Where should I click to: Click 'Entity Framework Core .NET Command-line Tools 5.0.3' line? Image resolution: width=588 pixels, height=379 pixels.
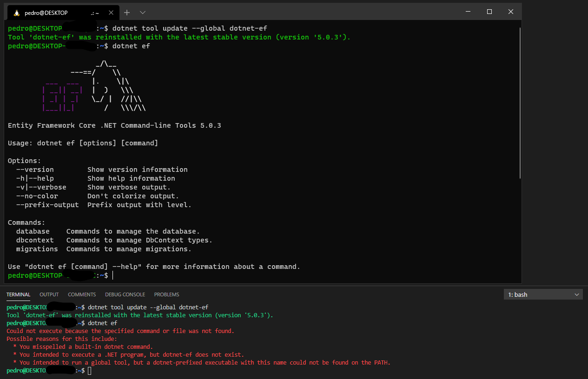[x=114, y=125]
